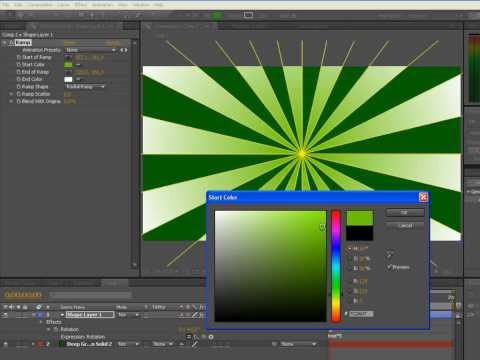Open Sheep Green Solid 2 parent dropdown

[x=297, y=344]
